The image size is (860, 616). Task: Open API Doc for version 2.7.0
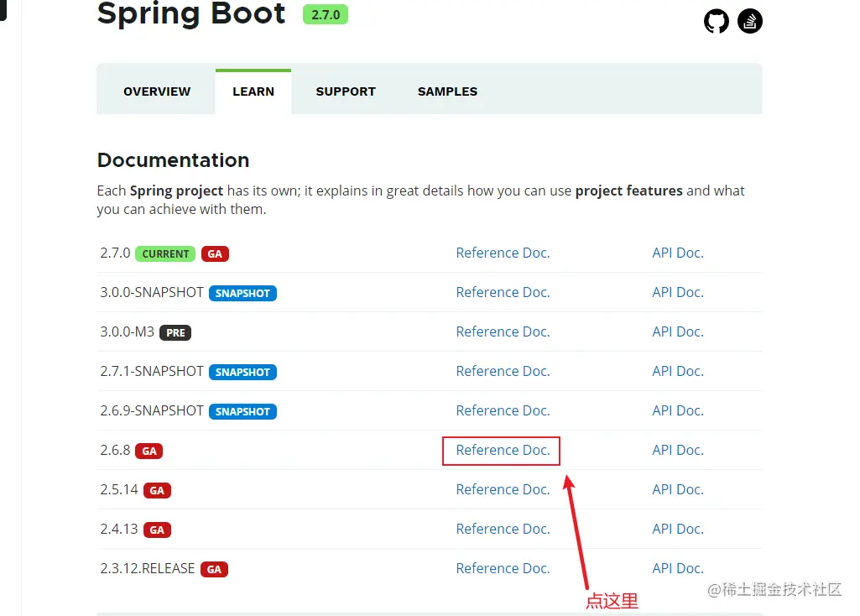(678, 253)
